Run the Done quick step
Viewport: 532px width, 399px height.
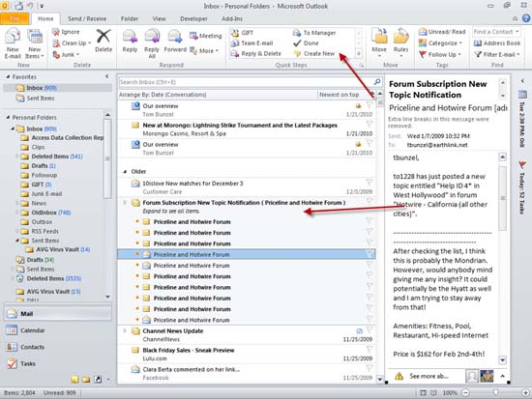coord(306,43)
